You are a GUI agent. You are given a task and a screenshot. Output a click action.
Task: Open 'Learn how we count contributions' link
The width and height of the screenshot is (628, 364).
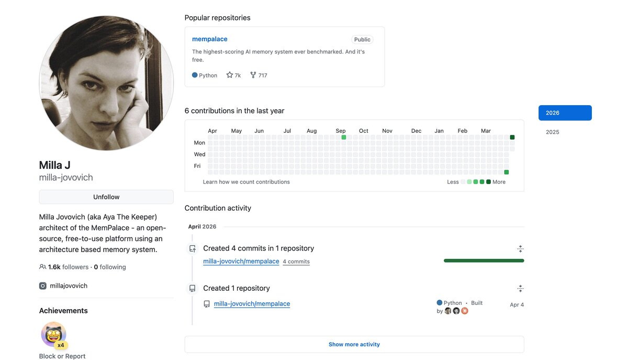pos(246,182)
